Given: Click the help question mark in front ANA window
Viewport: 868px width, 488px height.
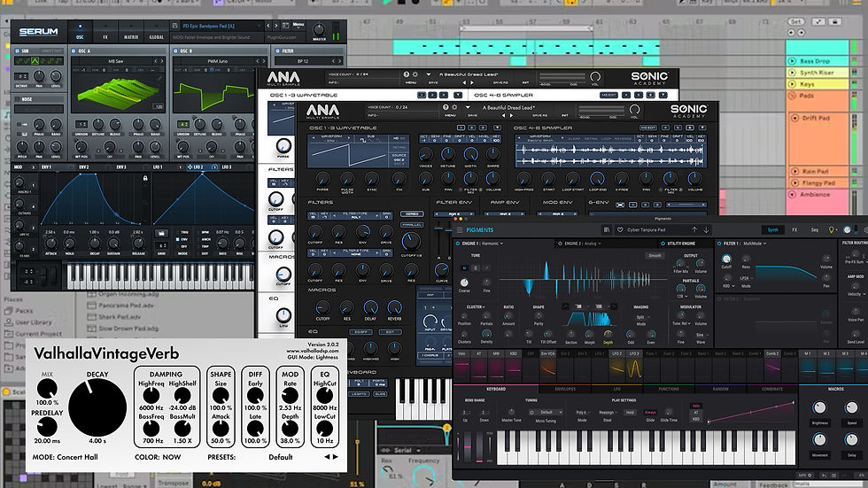Looking at the screenshot, I should tap(446, 107).
